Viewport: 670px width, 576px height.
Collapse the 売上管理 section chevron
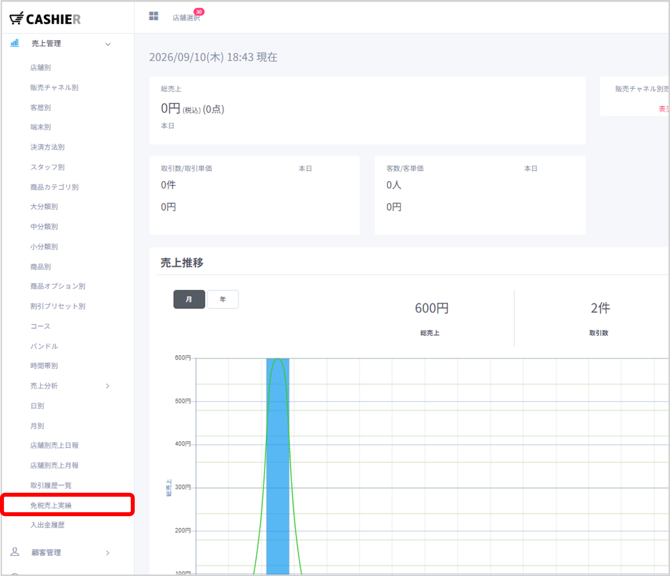108,44
